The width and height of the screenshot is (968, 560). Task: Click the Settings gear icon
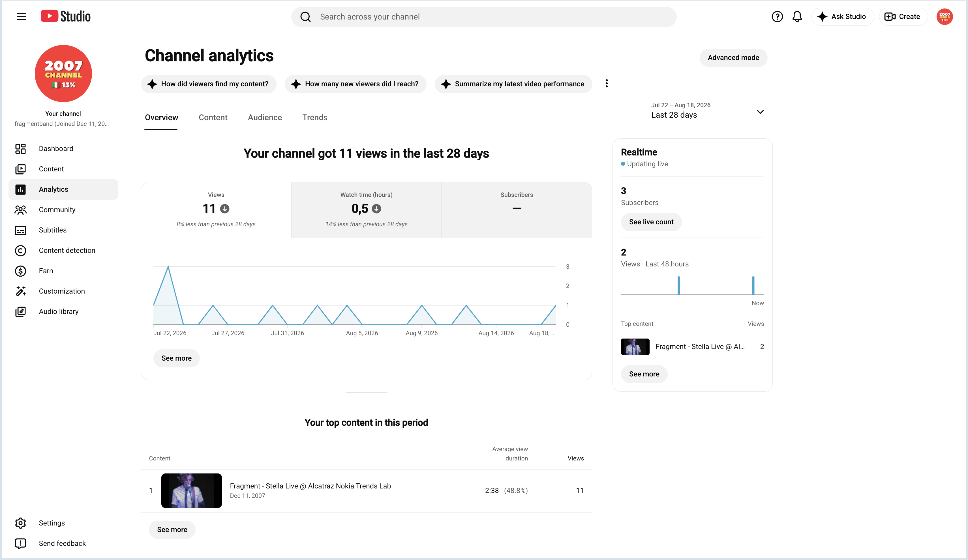point(20,523)
